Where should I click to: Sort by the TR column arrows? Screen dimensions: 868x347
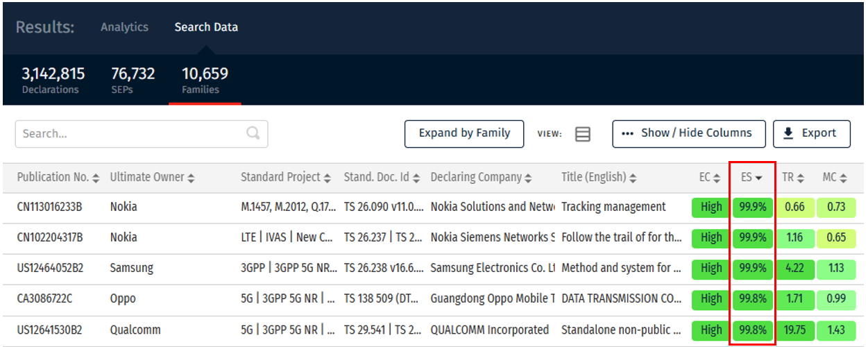point(800,178)
